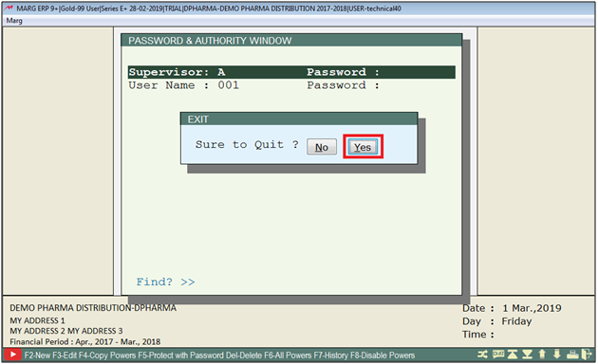The image size is (598, 364).
Task: Open the Marg menu
Action: (14, 21)
